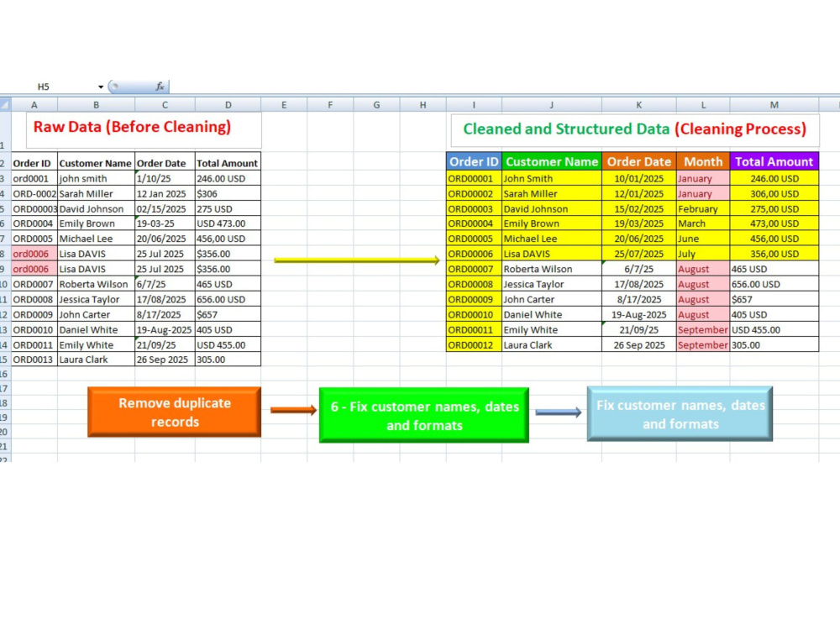The image size is (840, 630).
Task: Select cleaned date cell '15/02/2025'
Action: pos(639,209)
